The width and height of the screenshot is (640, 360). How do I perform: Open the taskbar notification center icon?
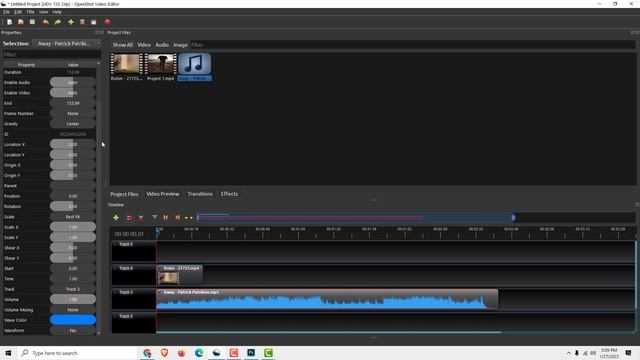(629, 353)
